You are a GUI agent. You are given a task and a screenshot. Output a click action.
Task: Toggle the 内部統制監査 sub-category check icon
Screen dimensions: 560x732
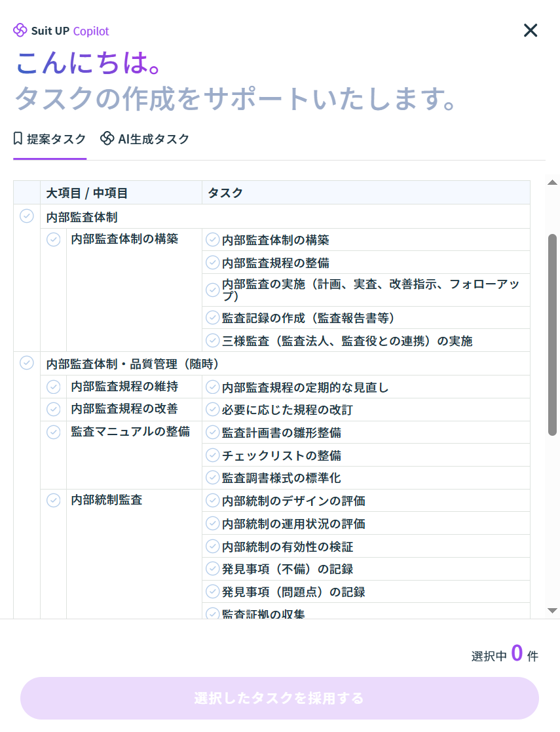(54, 501)
